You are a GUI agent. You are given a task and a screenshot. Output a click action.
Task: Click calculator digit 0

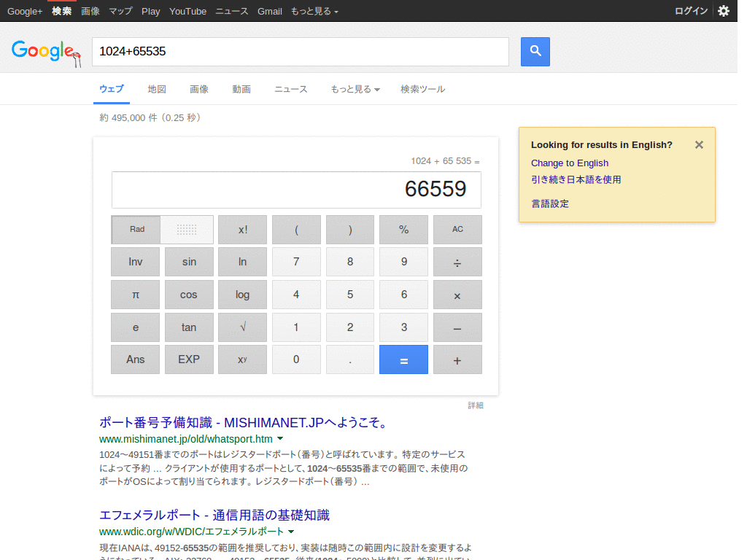tap(296, 359)
